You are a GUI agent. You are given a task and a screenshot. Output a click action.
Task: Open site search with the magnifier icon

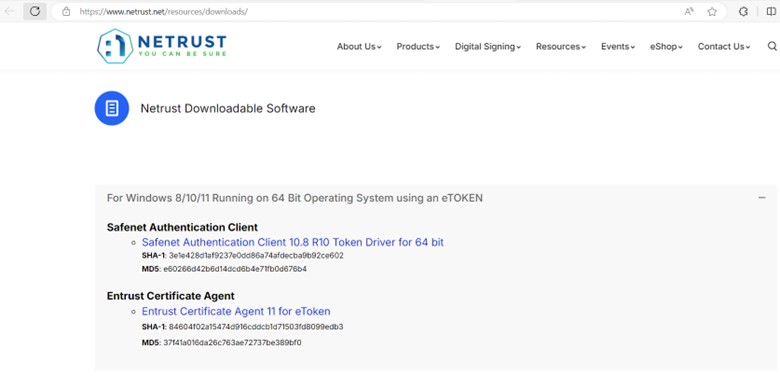(x=772, y=46)
